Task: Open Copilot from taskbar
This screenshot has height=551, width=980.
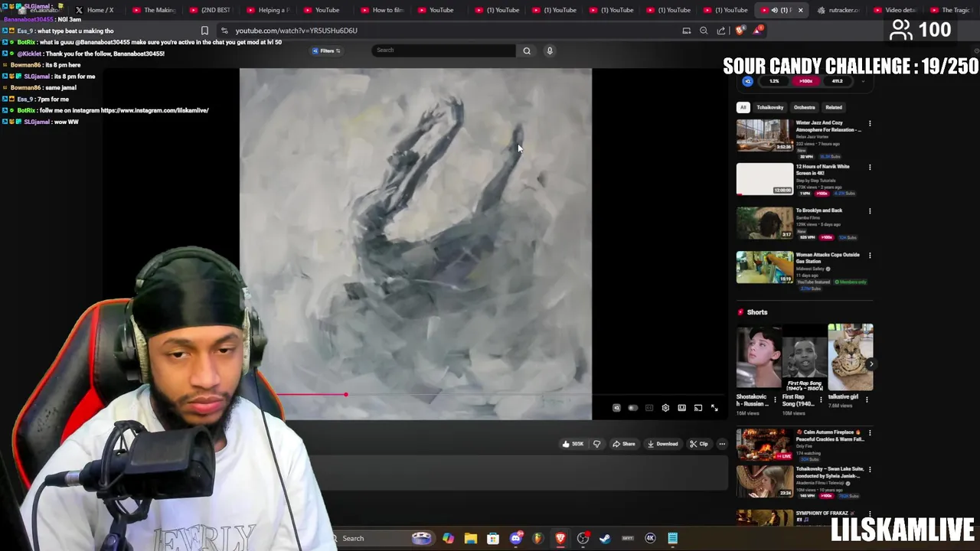Action: [x=448, y=538]
